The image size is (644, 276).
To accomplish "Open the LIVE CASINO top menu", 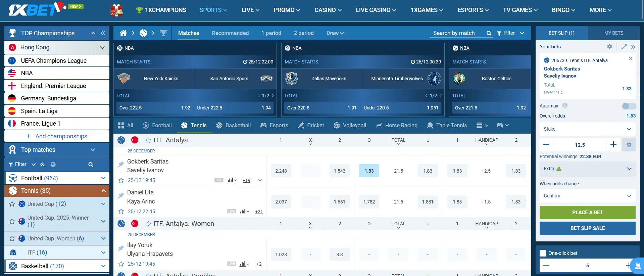I will pyautogui.click(x=376, y=10).
